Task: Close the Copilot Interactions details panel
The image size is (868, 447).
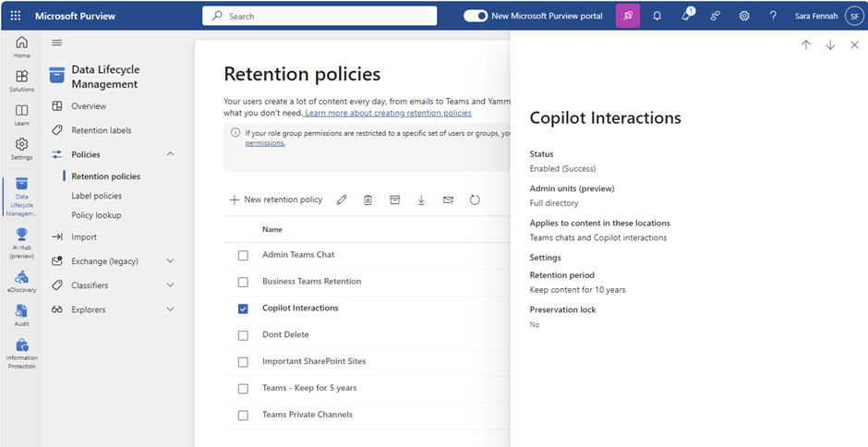Action: (x=854, y=45)
